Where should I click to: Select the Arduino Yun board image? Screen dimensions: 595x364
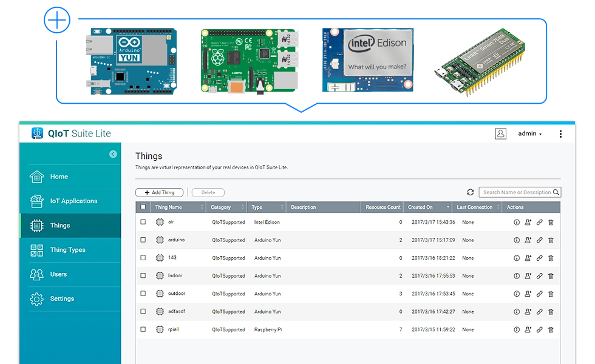(x=131, y=61)
